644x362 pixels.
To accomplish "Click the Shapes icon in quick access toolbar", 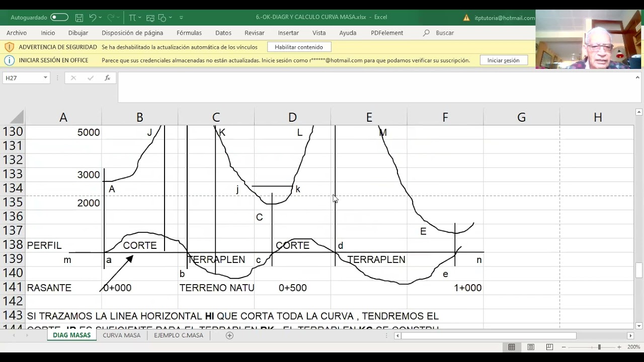I will click(x=162, y=18).
